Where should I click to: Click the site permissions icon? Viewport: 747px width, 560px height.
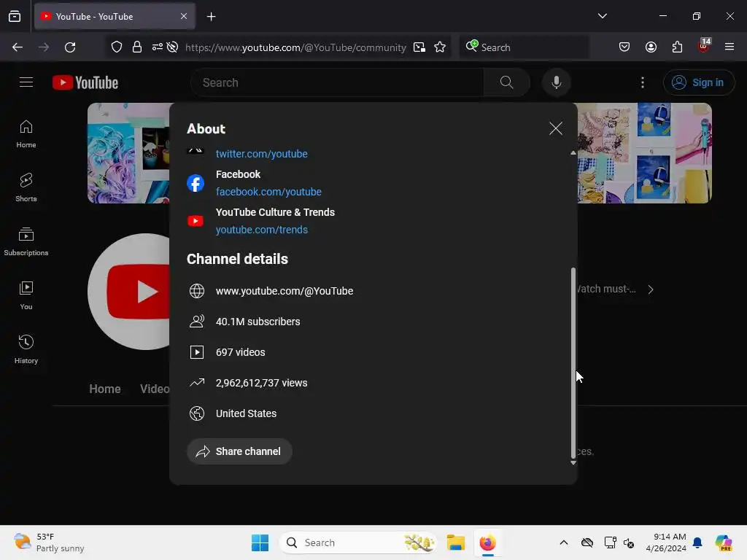(158, 47)
